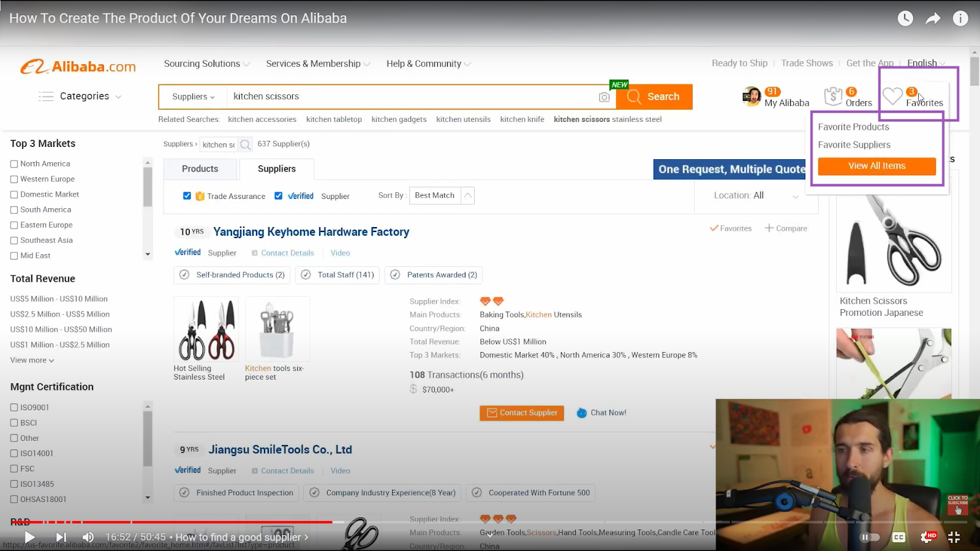The image size is (980, 551).
Task: Check South America market
Action: coord(14,210)
